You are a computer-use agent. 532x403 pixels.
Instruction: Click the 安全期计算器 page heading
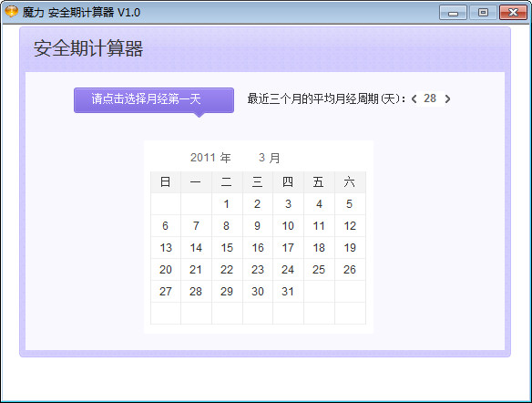[x=88, y=48]
